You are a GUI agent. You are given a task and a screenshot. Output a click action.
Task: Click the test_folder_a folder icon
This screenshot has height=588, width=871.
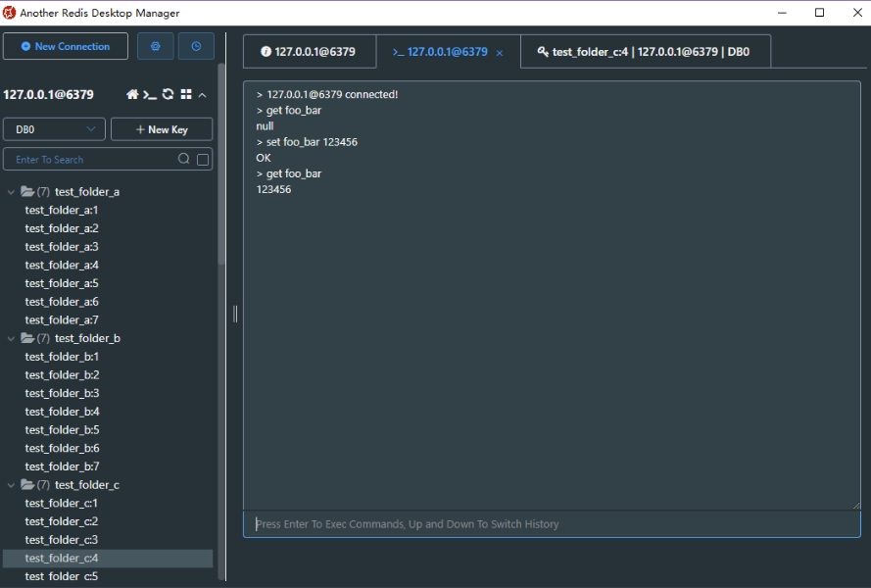tap(27, 192)
